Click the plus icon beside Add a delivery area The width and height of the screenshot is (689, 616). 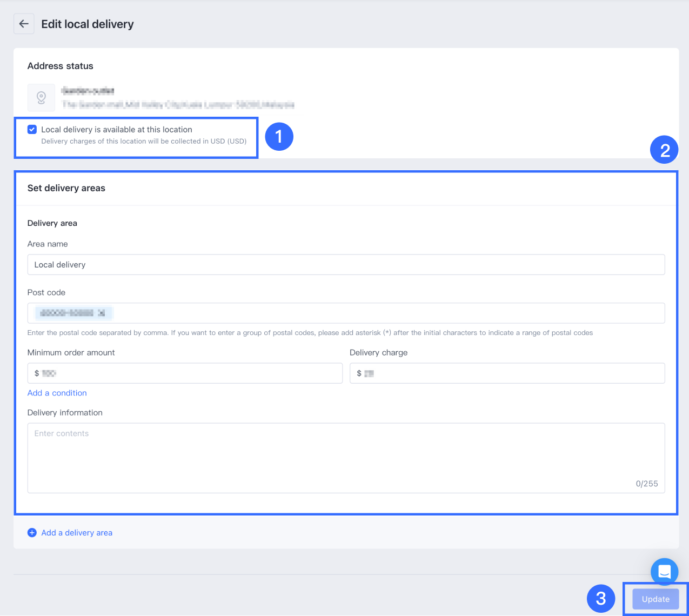32,532
